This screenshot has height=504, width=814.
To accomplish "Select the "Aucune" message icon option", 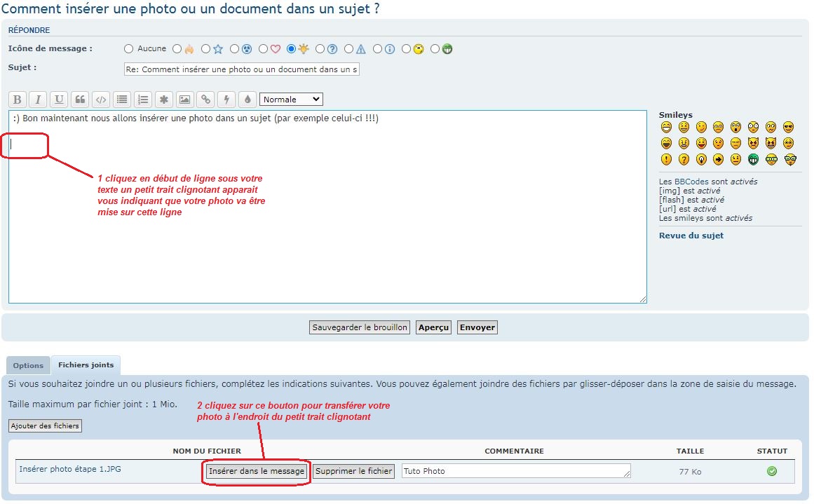I will [128, 49].
